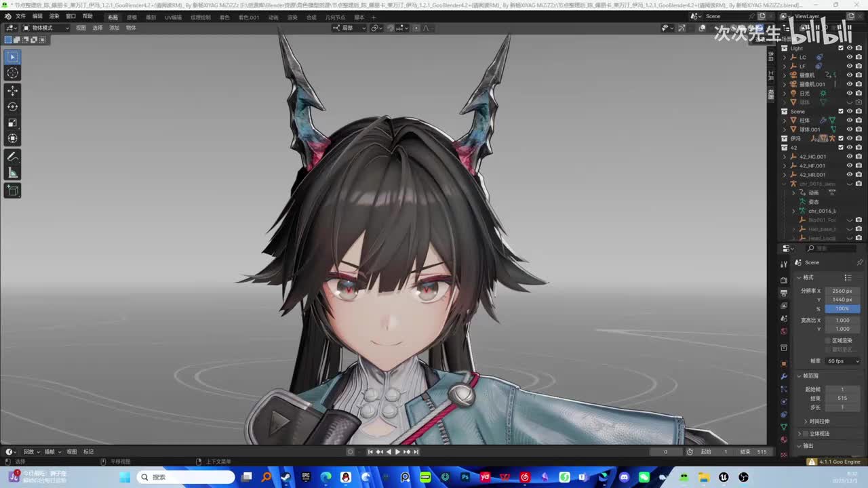Image resolution: width=868 pixels, height=488 pixels.
Task: Expand the LC object in outliner
Action: tap(785, 57)
